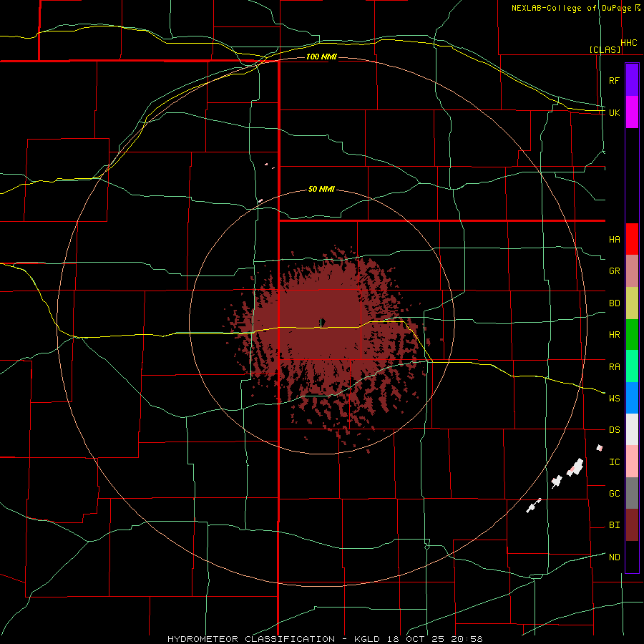
Task: Click the WS legend label
Action: [614, 399]
